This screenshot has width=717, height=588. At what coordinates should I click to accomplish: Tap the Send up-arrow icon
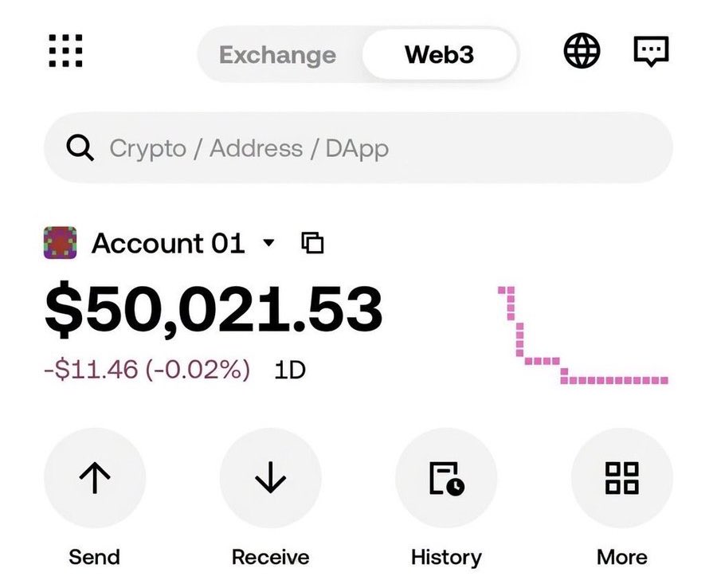coord(95,478)
